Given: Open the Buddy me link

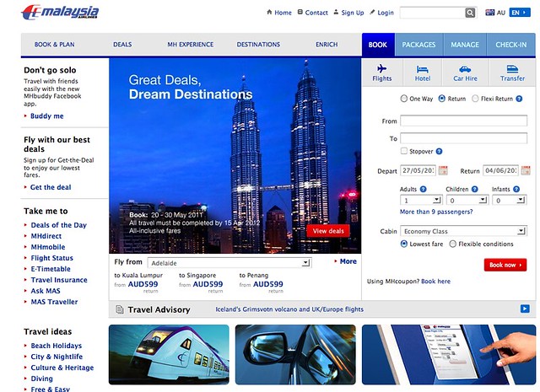Looking at the screenshot, I should tap(47, 116).
